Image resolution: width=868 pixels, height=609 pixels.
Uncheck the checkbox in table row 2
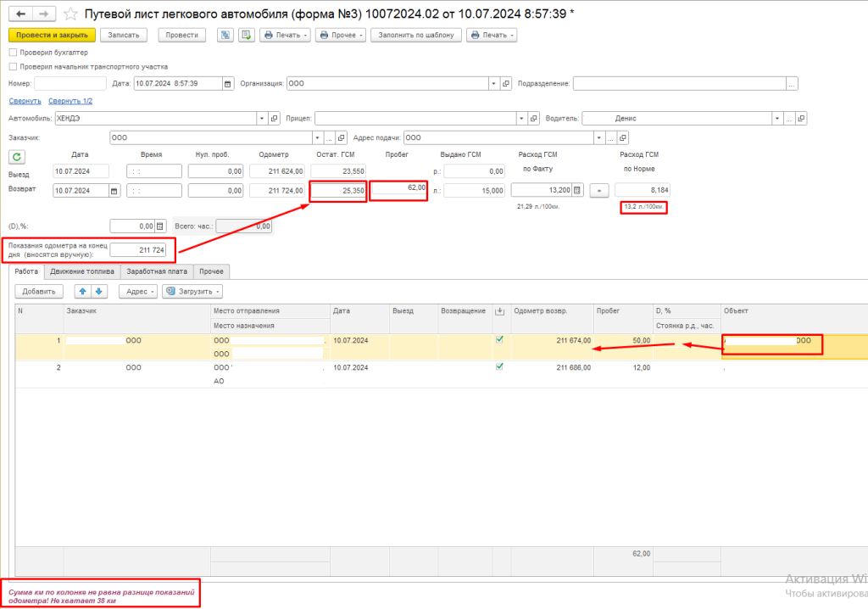point(499,366)
